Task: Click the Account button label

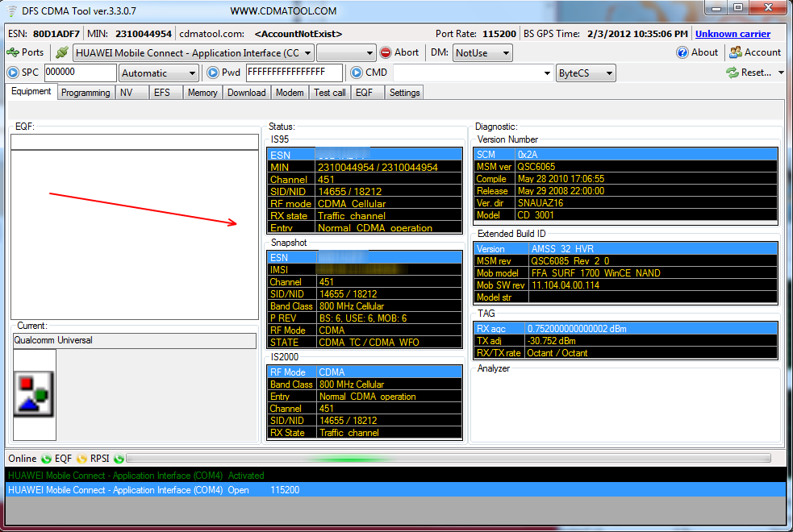Action: [x=762, y=52]
